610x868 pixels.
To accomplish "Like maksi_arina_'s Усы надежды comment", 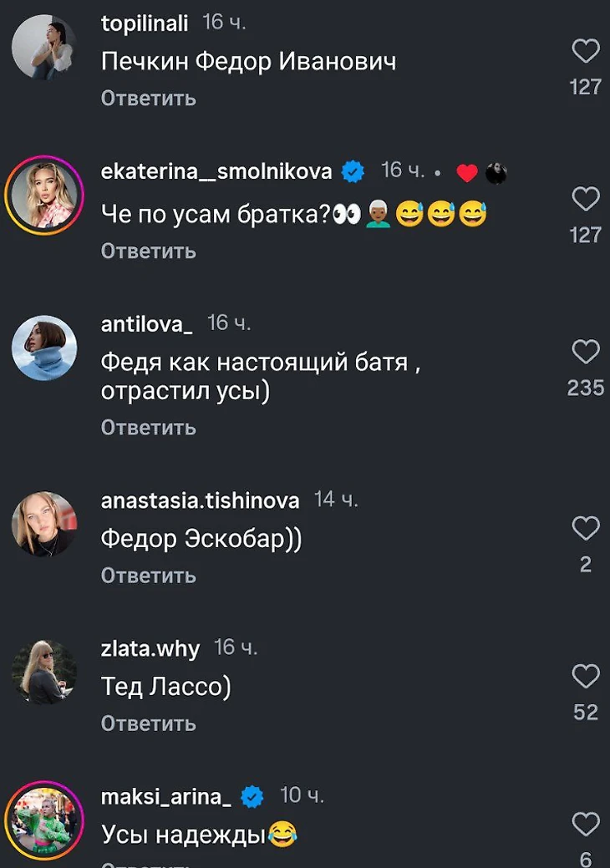I will point(586,825).
